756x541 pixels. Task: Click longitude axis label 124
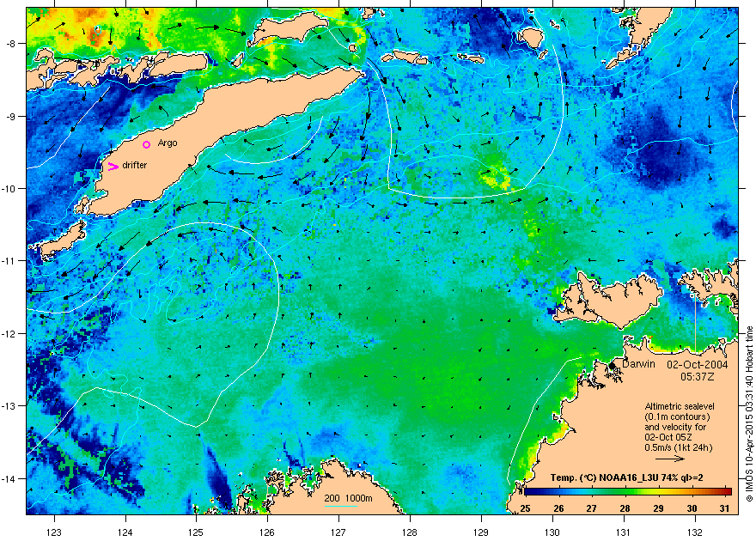click(x=125, y=532)
